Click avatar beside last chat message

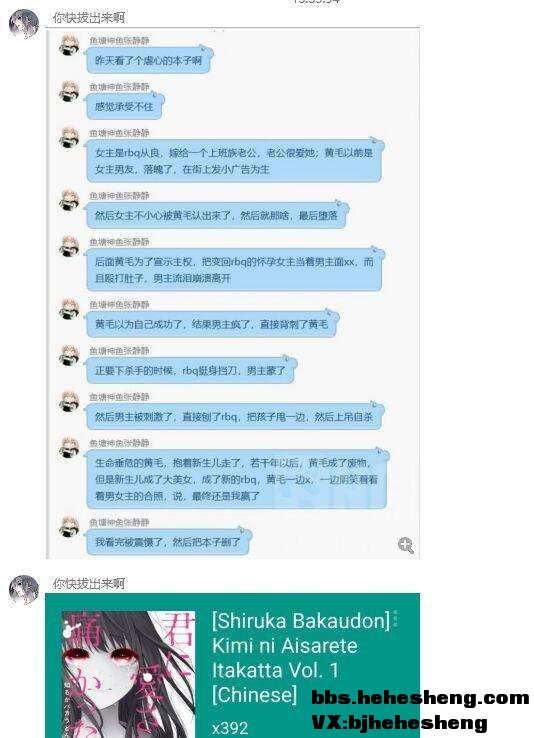click(69, 526)
